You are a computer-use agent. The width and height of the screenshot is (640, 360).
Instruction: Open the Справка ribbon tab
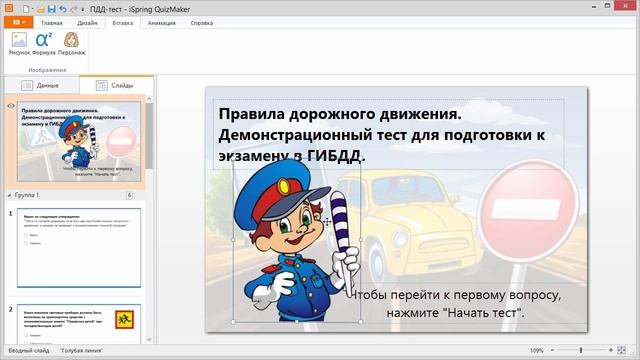point(202,23)
